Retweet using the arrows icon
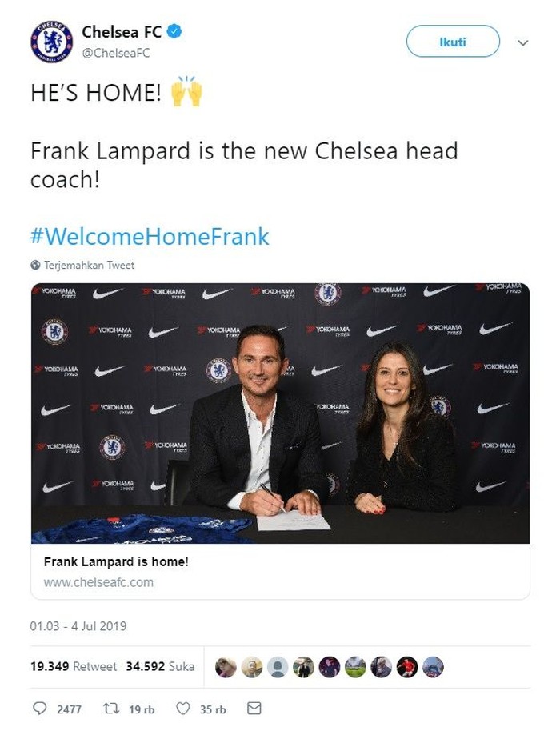The height and width of the screenshot is (735, 560). tap(113, 709)
